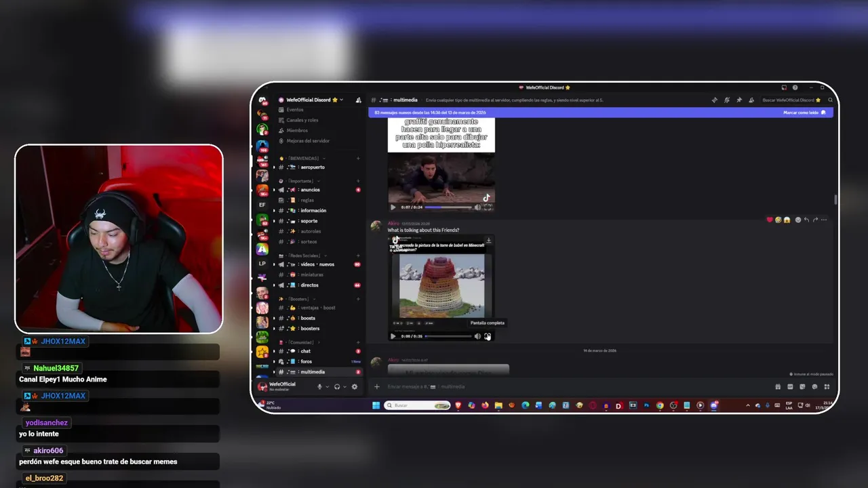Download the Minecraft tower video attachment

click(488, 240)
